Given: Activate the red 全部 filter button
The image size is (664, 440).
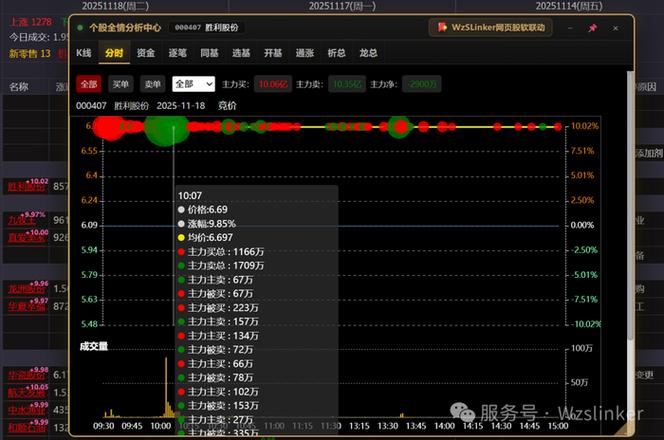Looking at the screenshot, I should tap(89, 84).
